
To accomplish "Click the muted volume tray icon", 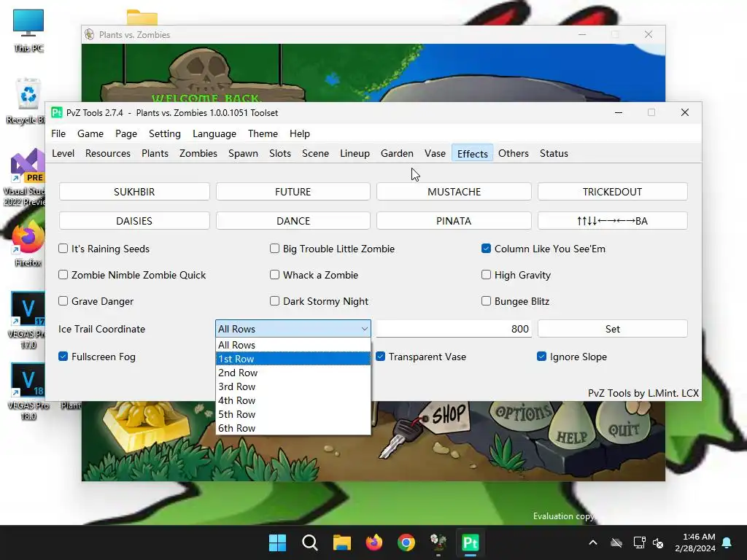I will 659,542.
